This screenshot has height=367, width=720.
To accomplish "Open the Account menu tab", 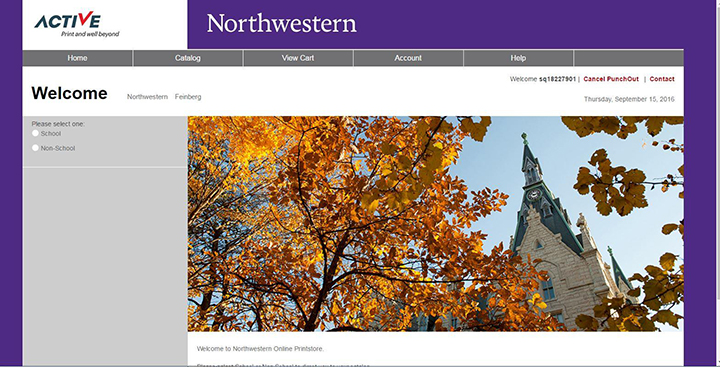I will coord(408,58).
